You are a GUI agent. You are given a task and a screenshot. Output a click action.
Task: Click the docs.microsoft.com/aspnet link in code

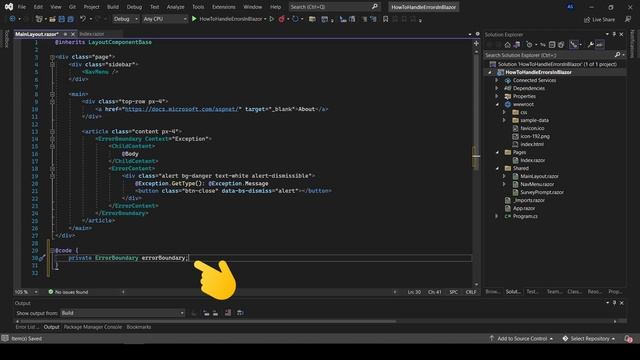tap(182, 109)
